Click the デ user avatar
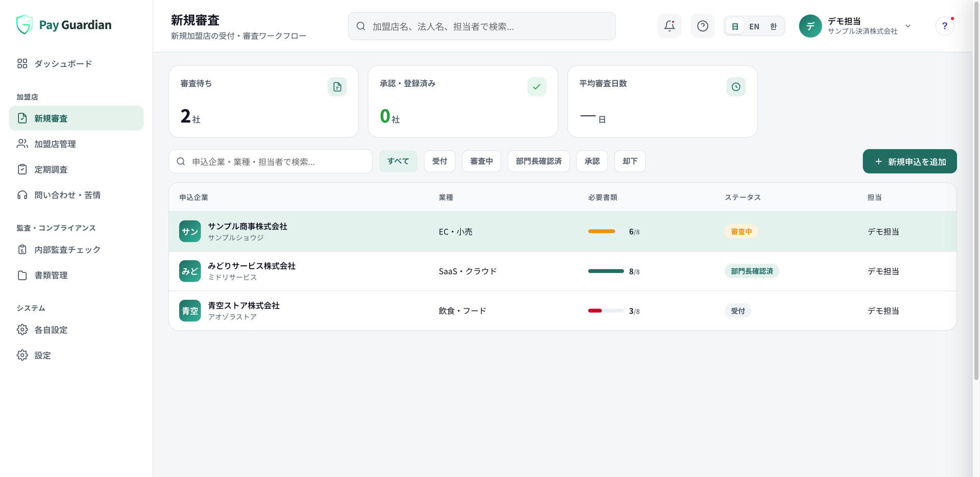The image size is (980, 477). pyautogui.click(x=810, y=26)
